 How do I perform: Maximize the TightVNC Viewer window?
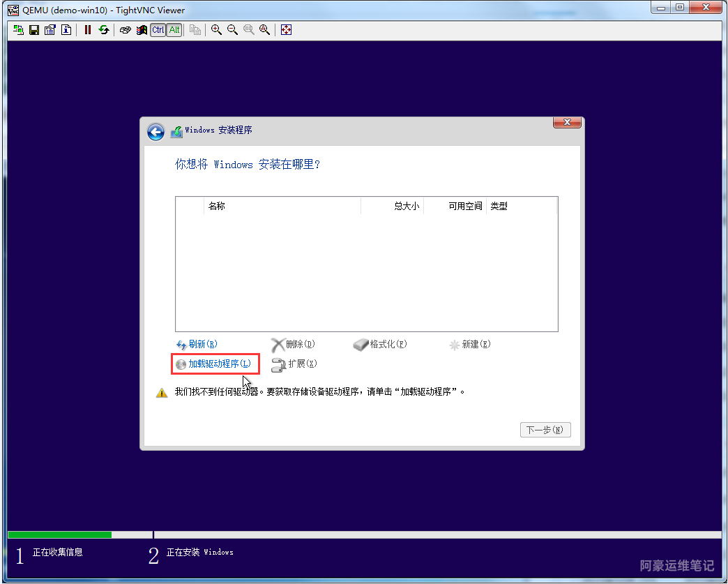[x=680, y=8]
